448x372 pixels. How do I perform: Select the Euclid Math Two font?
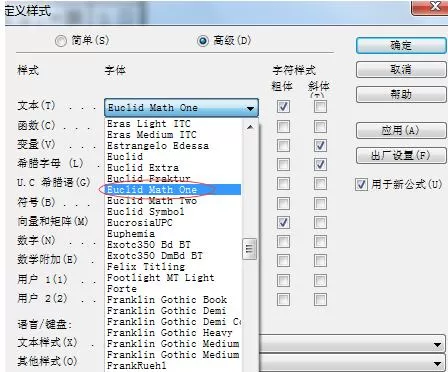click(173, 201)
